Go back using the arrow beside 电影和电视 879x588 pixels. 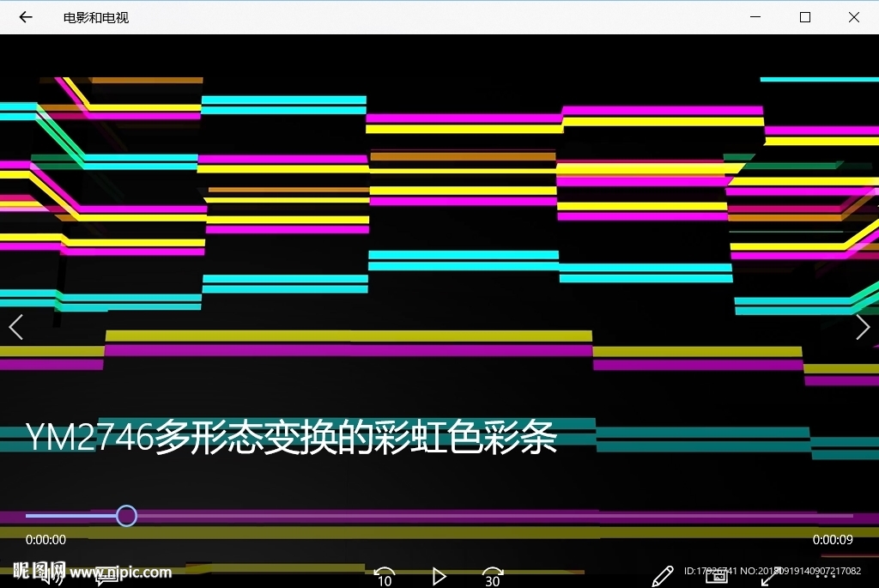coord(26,17)
